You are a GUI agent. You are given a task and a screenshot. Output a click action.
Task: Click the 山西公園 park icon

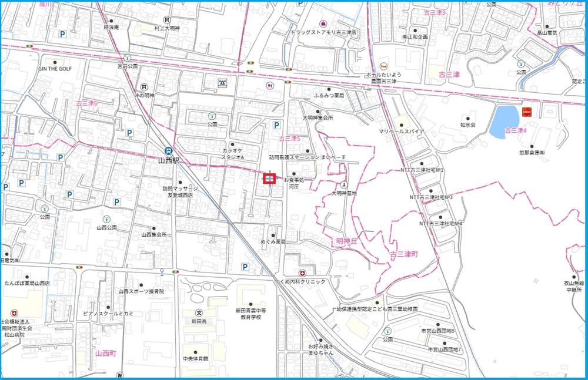(x=106, y=218)
